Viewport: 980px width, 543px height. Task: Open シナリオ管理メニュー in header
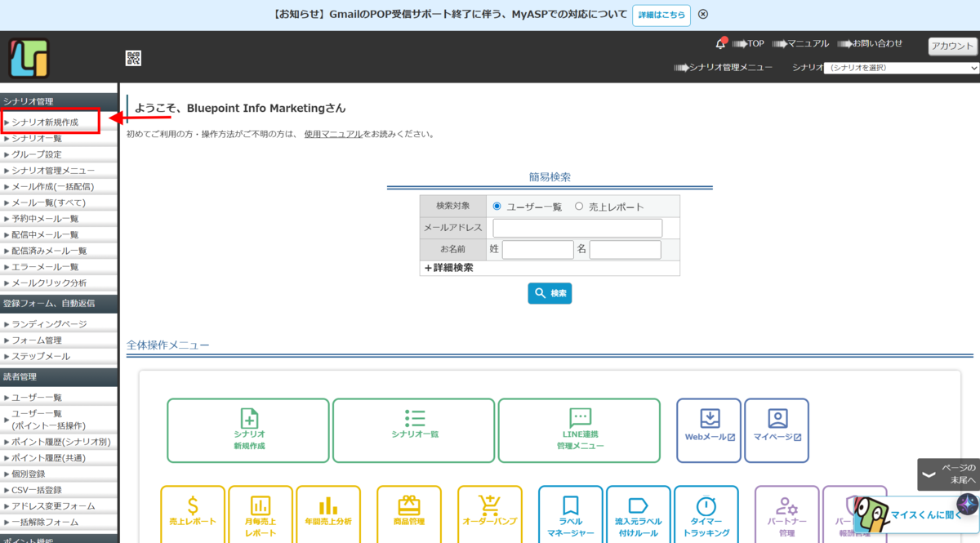724,68
